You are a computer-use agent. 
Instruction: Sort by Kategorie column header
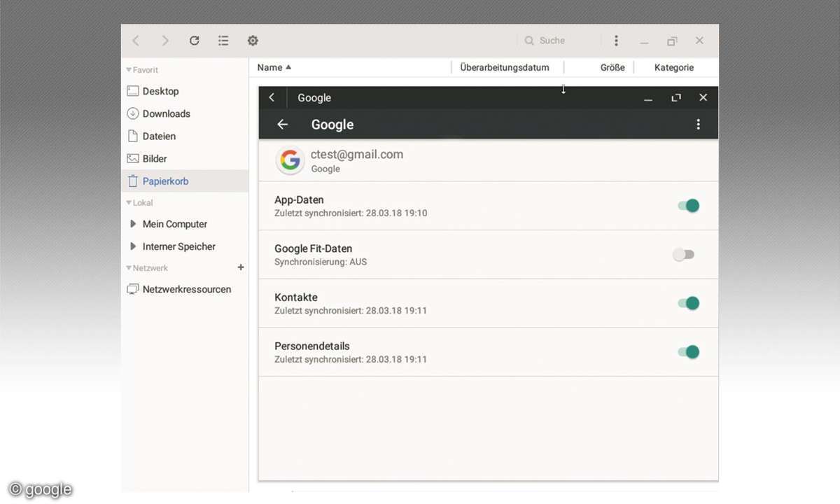point(674,67)
